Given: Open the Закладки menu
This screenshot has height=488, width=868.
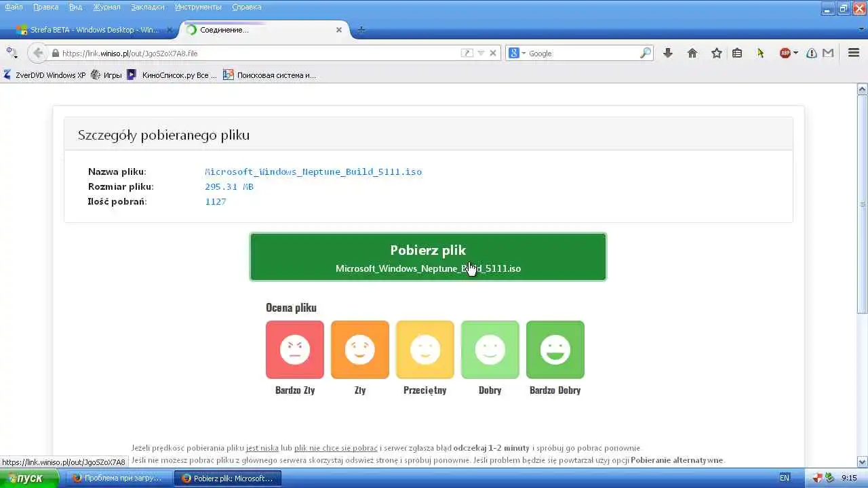Looking at the screenshot, I should (x=147, y=7).
